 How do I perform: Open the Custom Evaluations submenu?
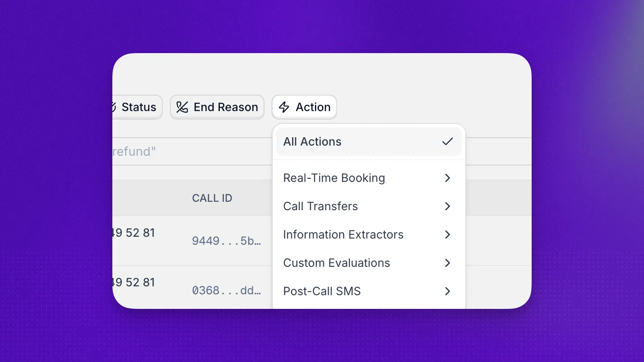[x=368, y=263]
